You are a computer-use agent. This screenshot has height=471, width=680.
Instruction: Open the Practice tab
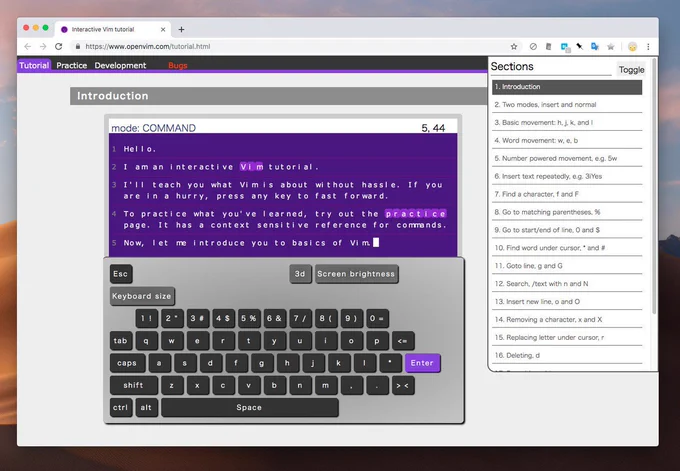(x=72, y=65)
